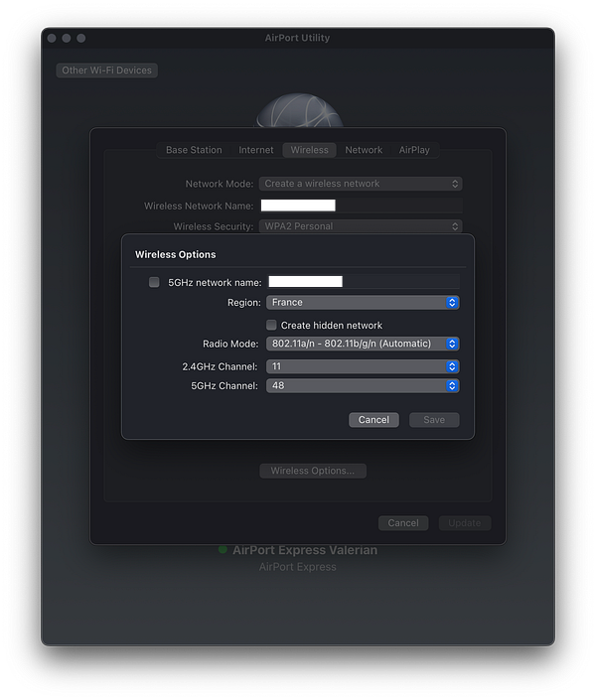Image resolution: width=596 pixels, height=700 pixels.
Task: Switch to the Base Station tab
Action: 194,150
